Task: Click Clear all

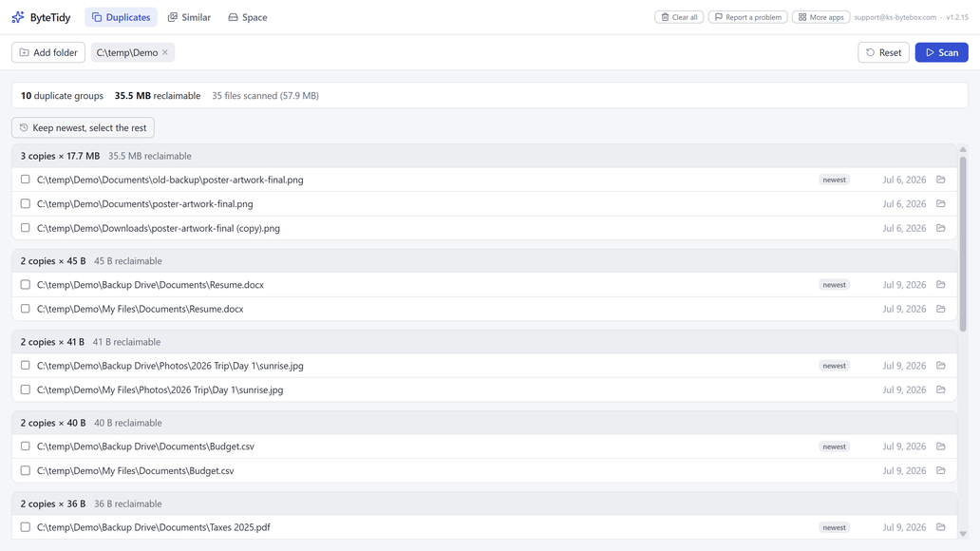Action: pos(679,17)
